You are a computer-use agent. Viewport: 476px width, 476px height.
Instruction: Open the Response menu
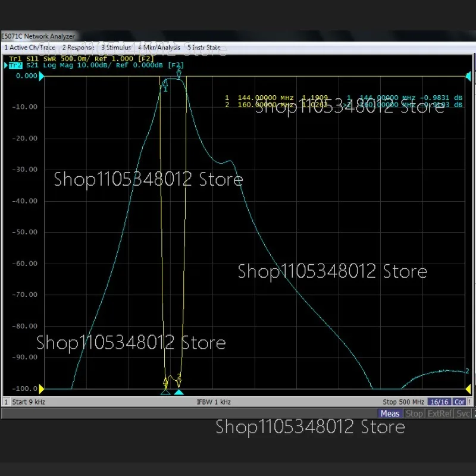click(79, 48)
